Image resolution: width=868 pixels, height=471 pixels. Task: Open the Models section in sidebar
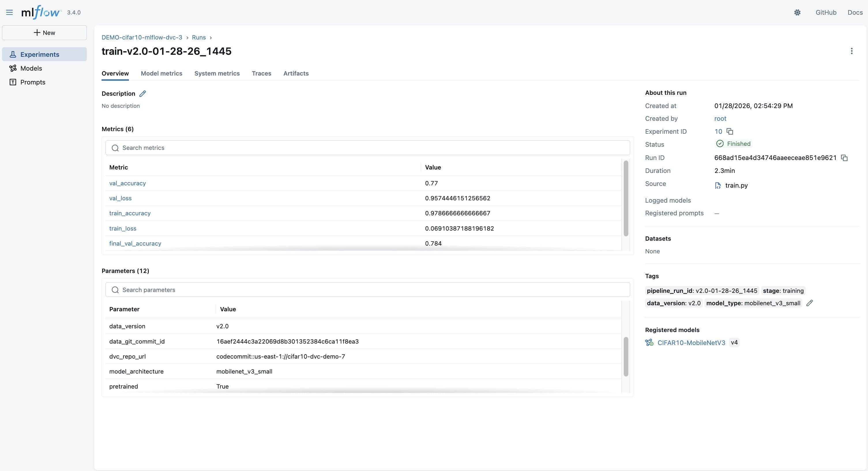tap(31, 68)
